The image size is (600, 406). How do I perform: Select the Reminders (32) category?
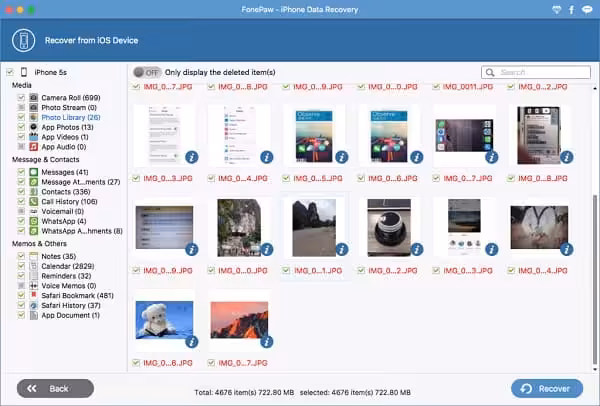(66, 276)
